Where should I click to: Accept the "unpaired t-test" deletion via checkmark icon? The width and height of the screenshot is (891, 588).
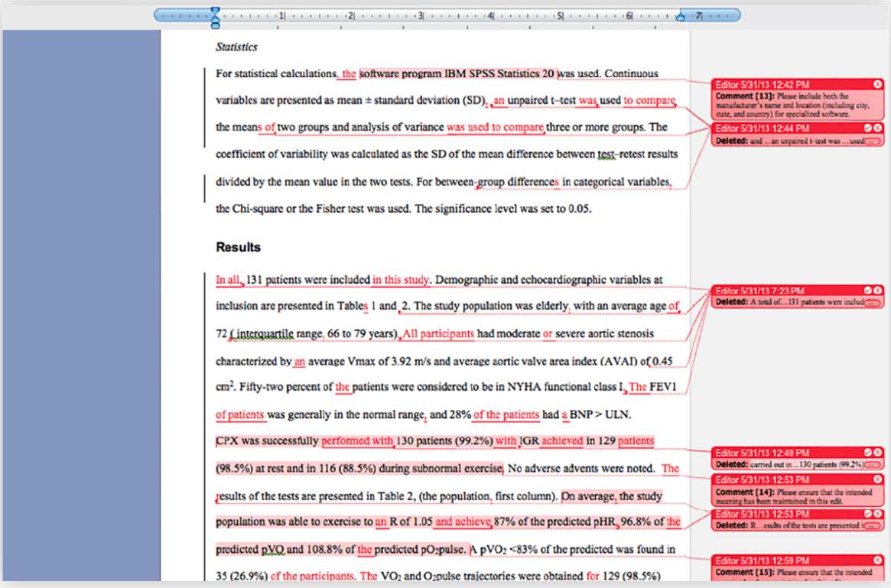point(868,128)
